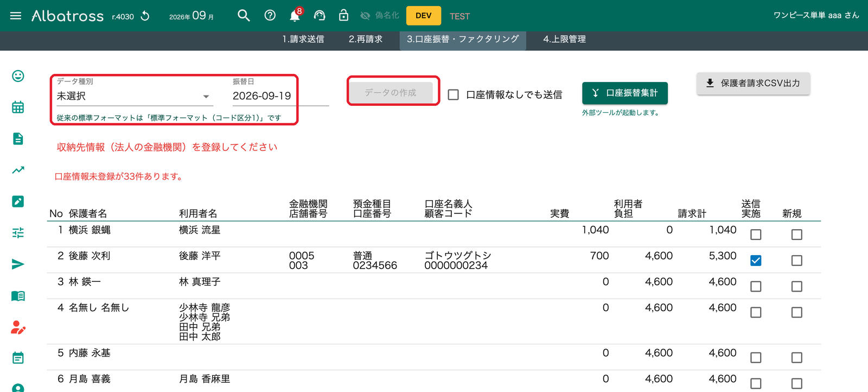The image size is (868, 392).
Task: Check 新規 for 内藤 永基 row
Action: [796, 358]
